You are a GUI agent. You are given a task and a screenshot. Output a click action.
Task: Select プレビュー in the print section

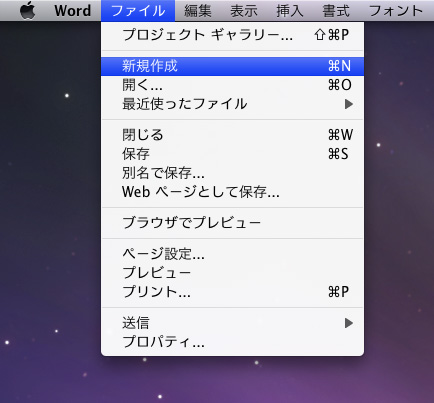point(232,273)
